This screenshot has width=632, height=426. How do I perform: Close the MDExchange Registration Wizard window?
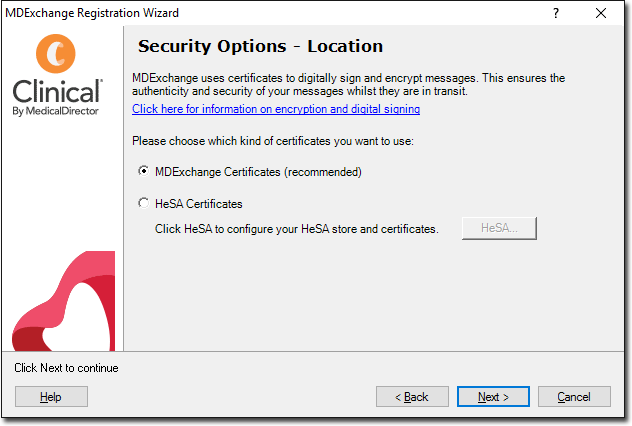coord(601,13)
